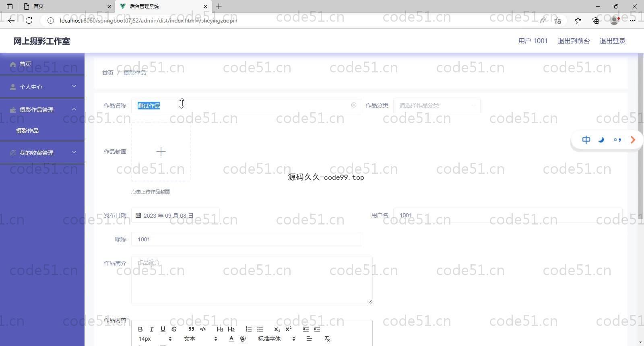This screenshot has width=644, height=346.
Task: Open the 用户 1001 header link
Action: click(x=533, y=41)
